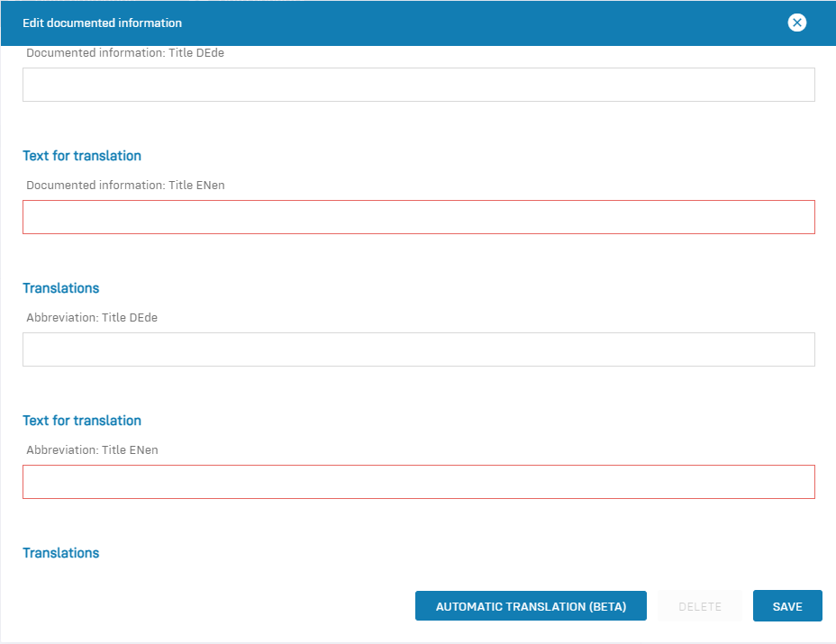Click into the Abbreviation: Title ENen field
Viewport: 836px width, 644px height.
point(418,482)
